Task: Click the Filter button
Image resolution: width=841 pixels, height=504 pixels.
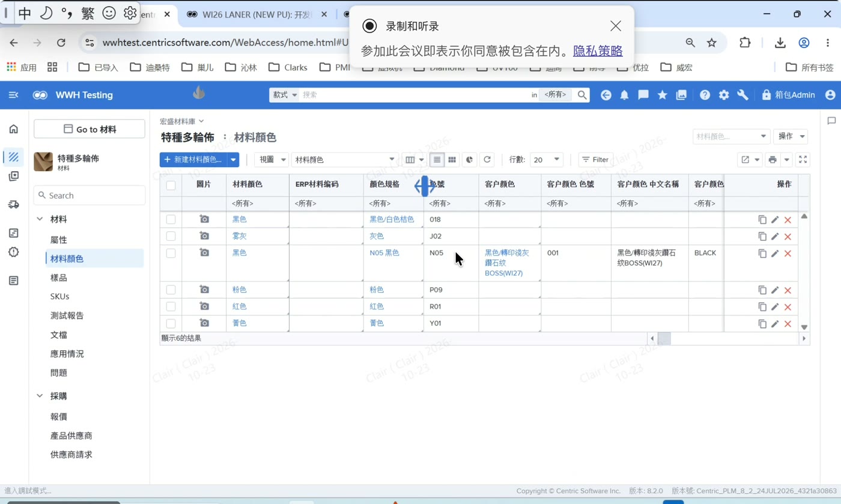Action: 595,160
